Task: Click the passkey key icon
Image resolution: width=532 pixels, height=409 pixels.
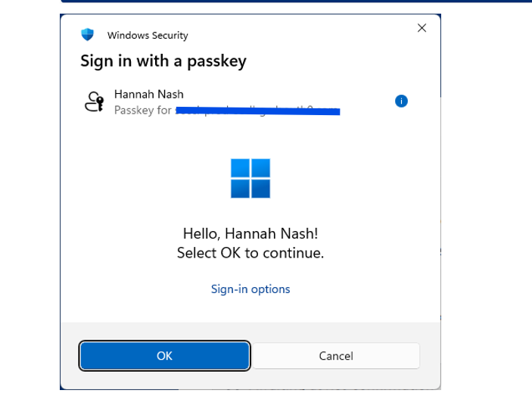Action: coord(94,101)
